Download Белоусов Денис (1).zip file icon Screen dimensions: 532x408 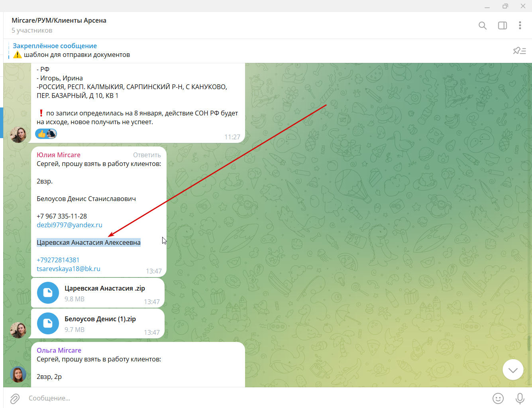(x=48, y=324)
